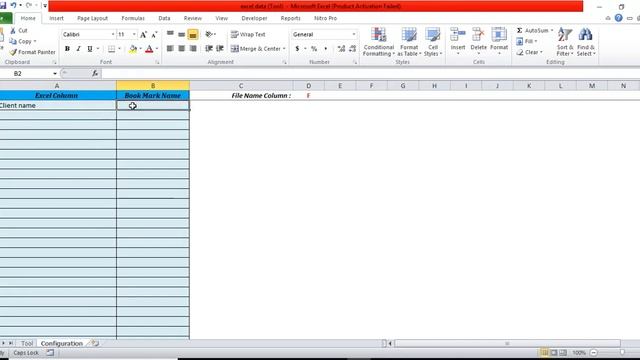Viewport: 640px width, 360px height.
Task: Click Format Painter brush
Action: [x=13, y=52]
